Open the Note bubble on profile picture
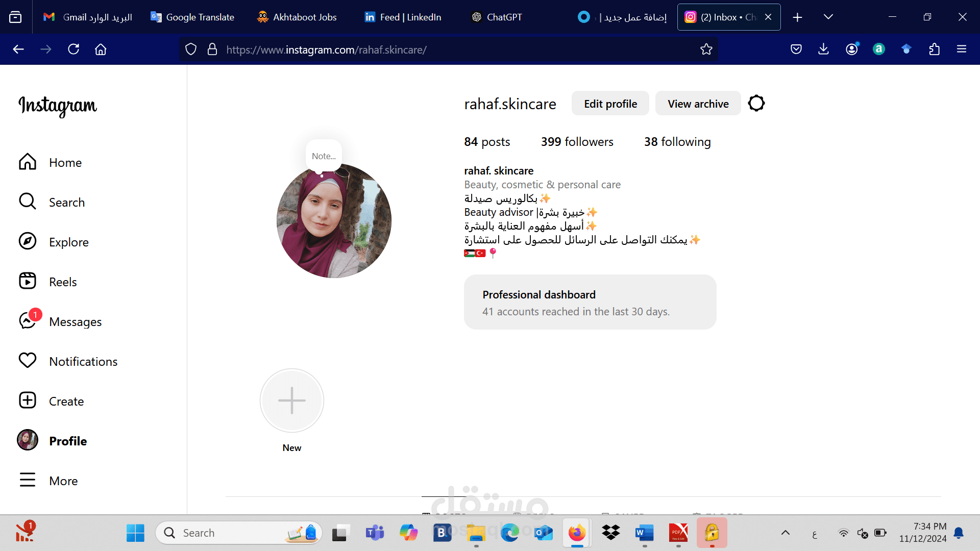The width and height of the screenshot is (980, 551). [x=323, y=155]
